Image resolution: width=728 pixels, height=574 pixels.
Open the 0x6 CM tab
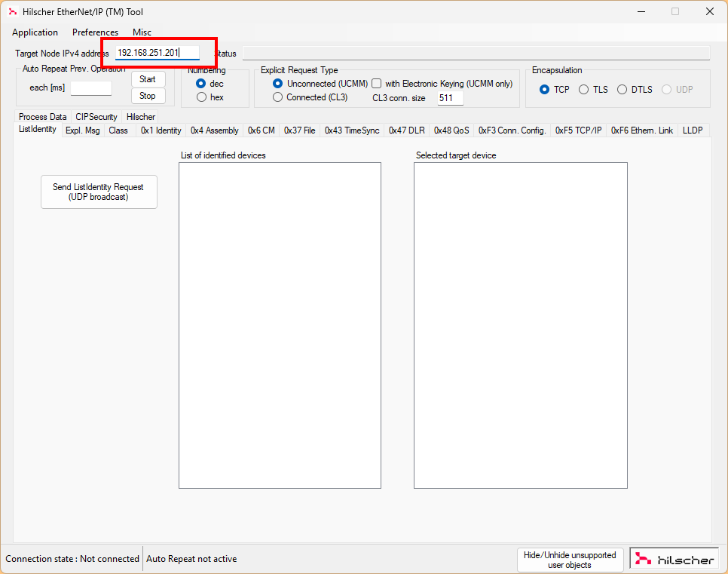coord(262,130)
